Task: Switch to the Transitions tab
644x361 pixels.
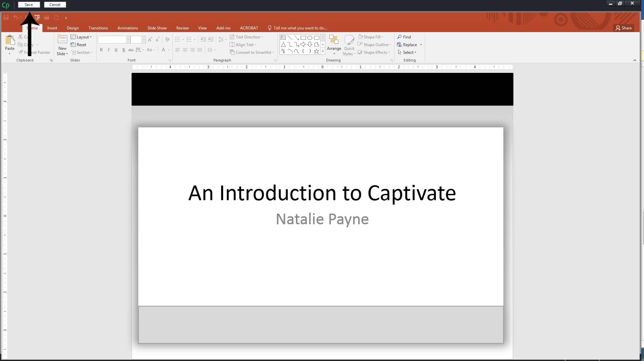Action: pos(98,28)
